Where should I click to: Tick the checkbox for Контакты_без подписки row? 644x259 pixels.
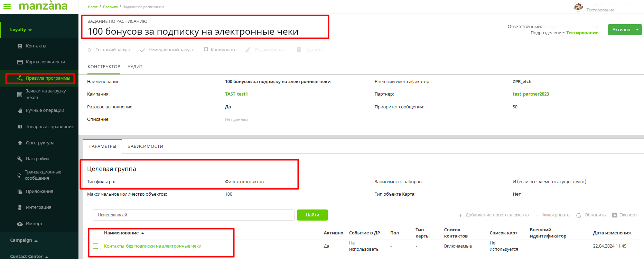click(96, 246)
